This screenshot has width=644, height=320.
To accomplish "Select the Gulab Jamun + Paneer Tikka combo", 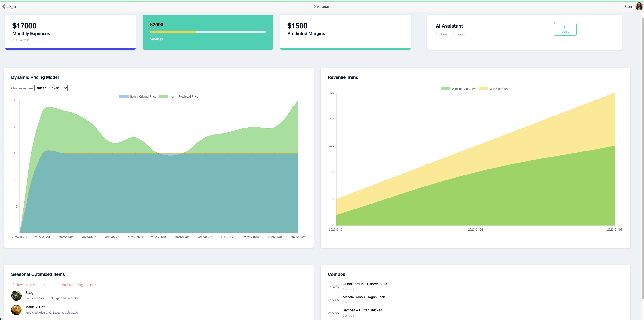I will click(x=364, y=284).
